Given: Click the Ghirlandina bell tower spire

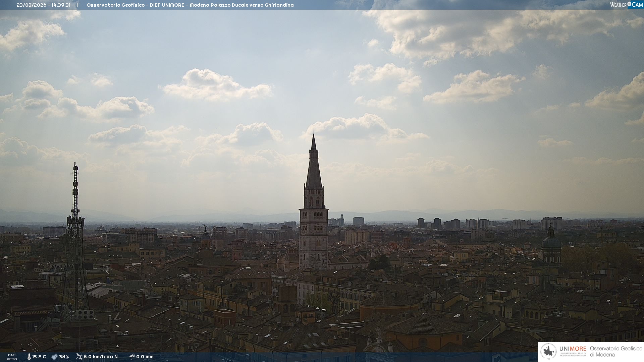Looking at the screenshot, I should [314, 168].
